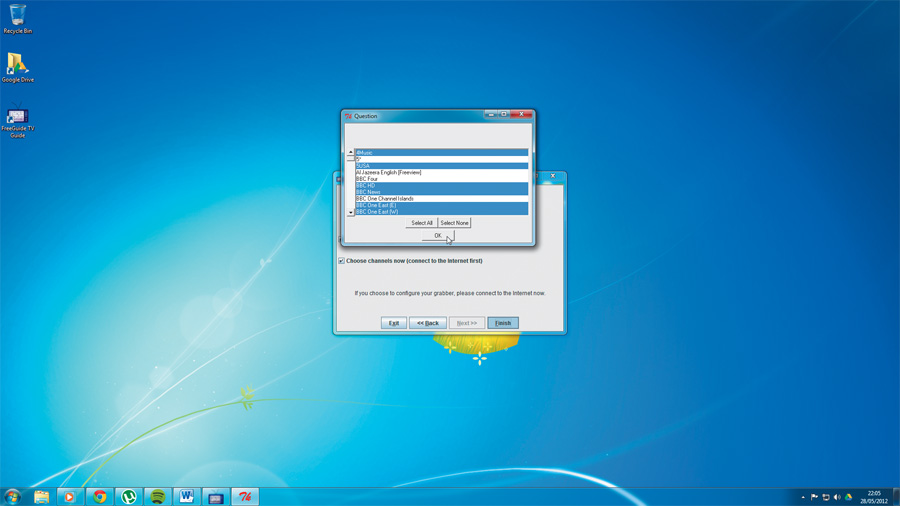
Task: Open the volume control tray icon
Action: point(837,497)
